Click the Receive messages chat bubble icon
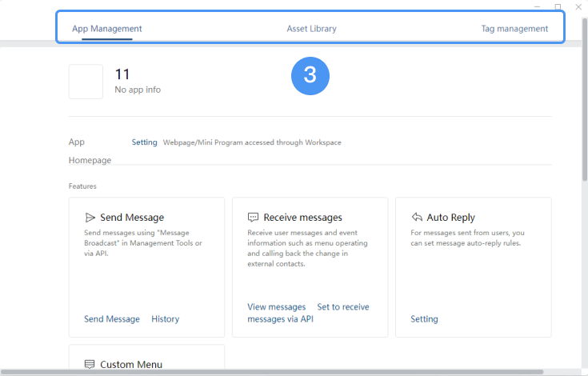This screenshot has height=376, width=588. (x=253, y=218)
